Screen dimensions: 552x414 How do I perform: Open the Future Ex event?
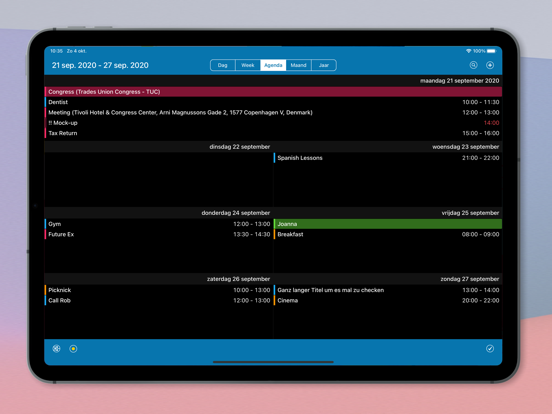click(x=158, y=234)
